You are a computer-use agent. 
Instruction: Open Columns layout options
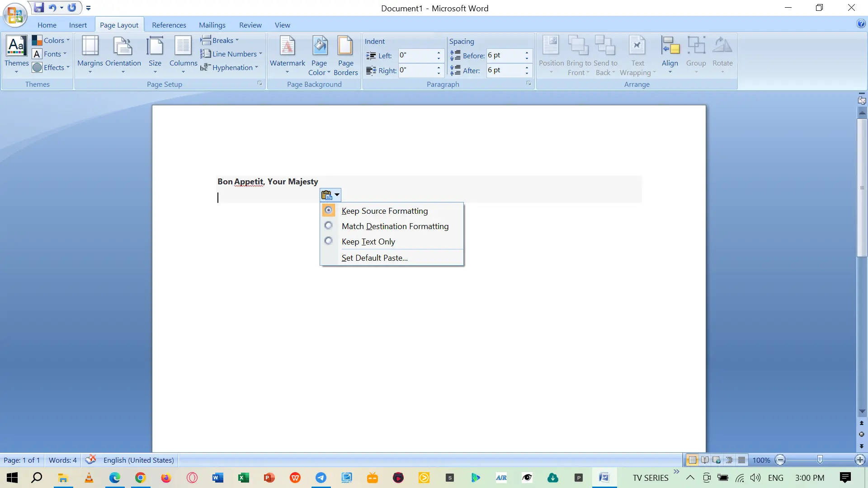point(183,55)
